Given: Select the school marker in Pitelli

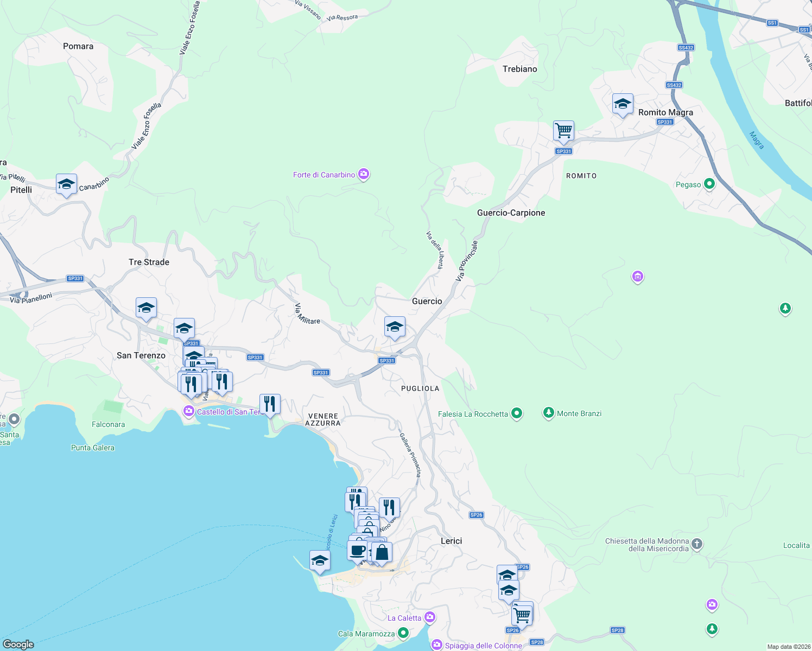Looking at the screenshot, I should tap(66, 184).
